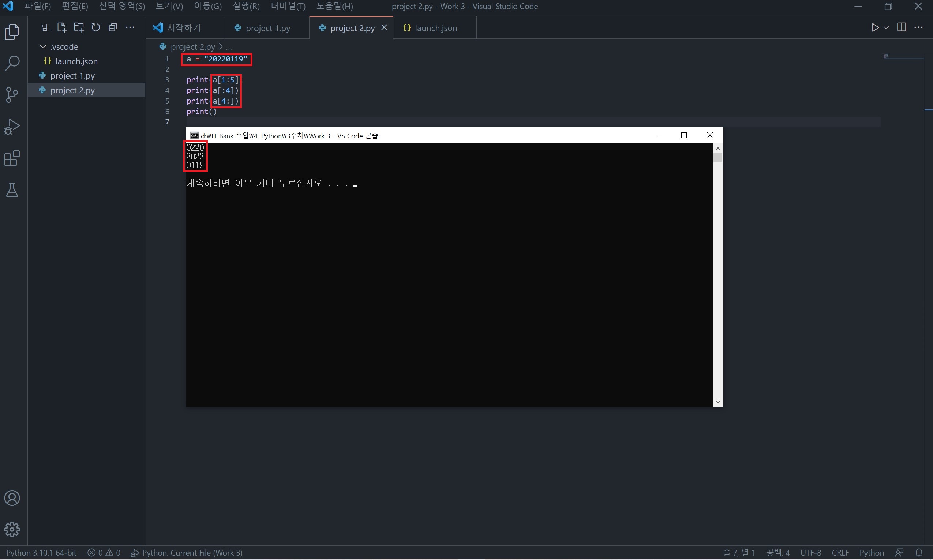
Task: Collapse all folders in explorer
Action: pyautogui.click(x=113, y=27)
